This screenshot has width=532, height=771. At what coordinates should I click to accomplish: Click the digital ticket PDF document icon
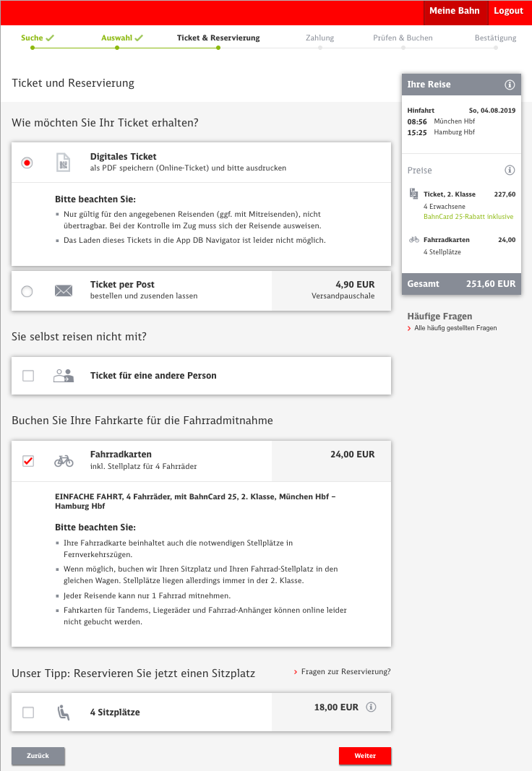[x=64, y=163]
